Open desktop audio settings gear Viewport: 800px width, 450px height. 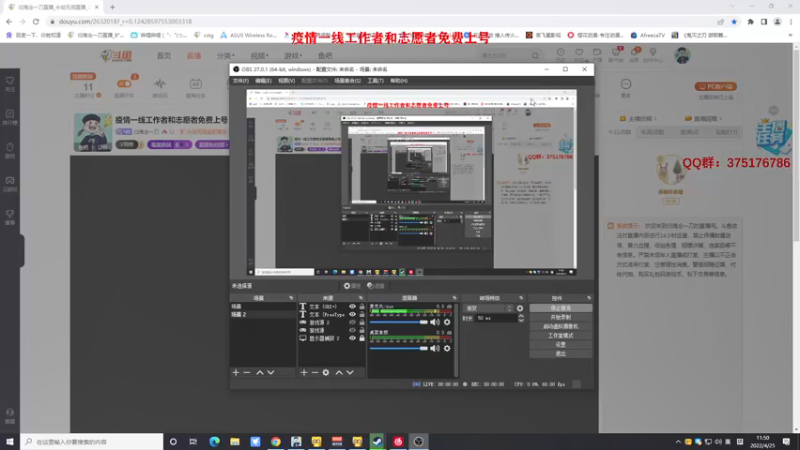click(x=447, y=348)
